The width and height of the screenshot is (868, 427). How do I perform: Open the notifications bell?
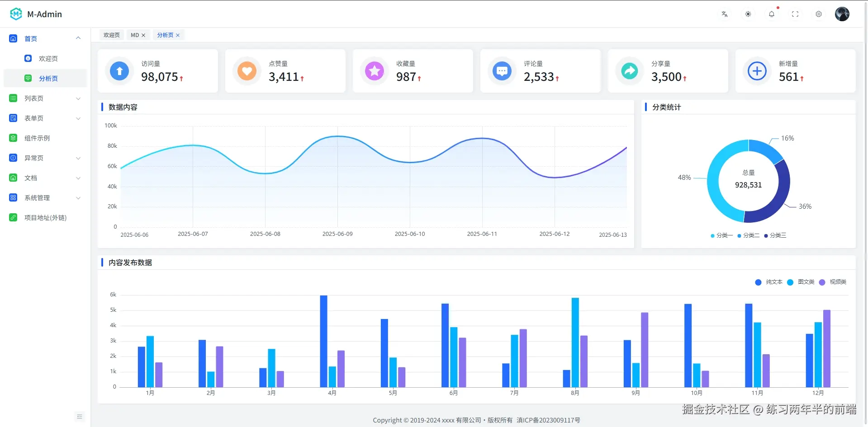(x=771, y=14)
